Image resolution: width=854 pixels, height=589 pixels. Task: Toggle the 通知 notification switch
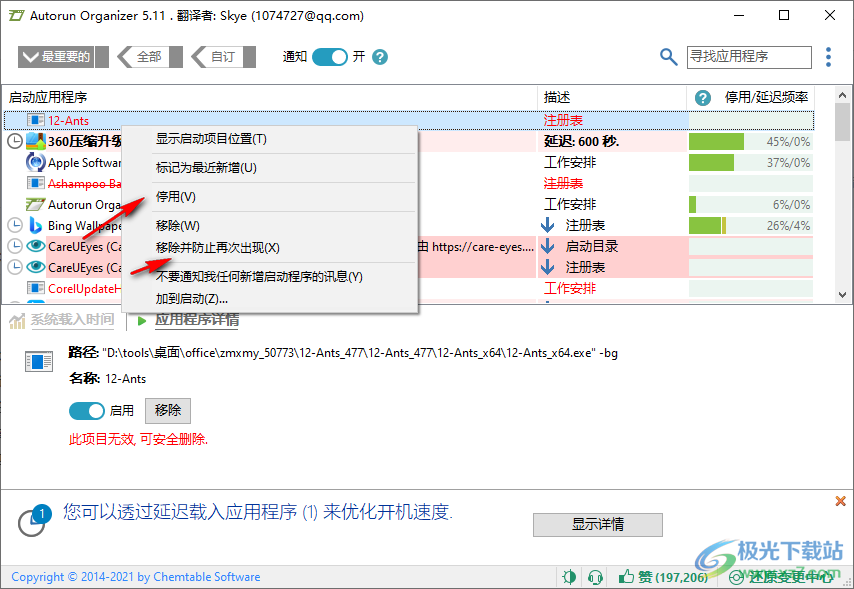tap(330, 57)
